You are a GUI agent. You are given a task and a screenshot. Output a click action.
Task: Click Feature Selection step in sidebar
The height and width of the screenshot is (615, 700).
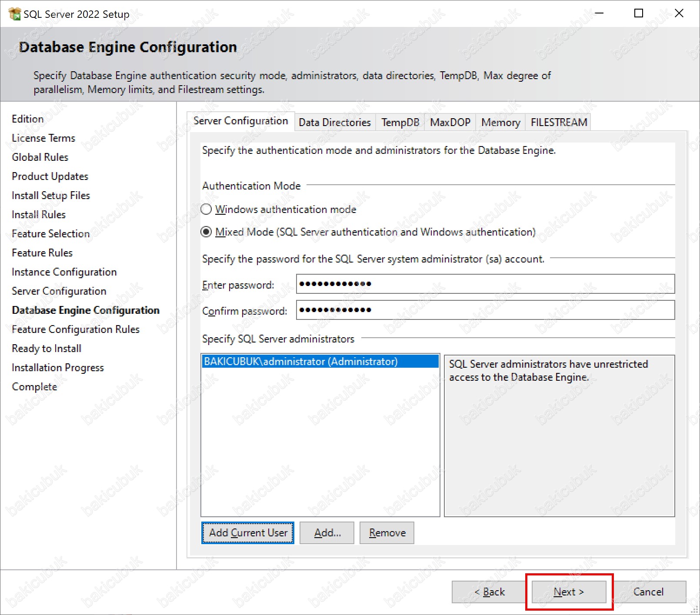click(x=51, y=234)
